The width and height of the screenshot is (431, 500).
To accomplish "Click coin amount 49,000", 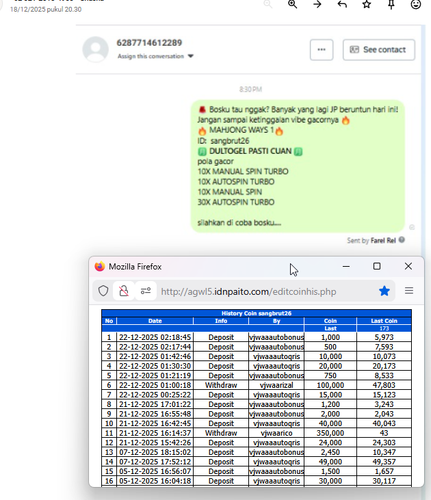I will [330, 462].
